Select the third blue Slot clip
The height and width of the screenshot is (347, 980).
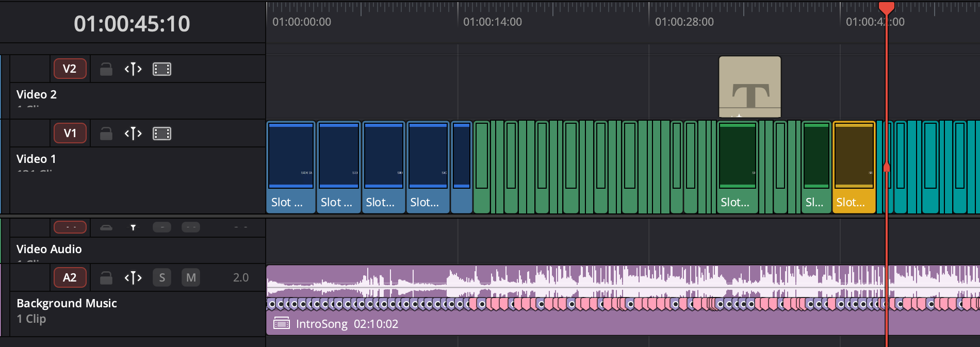click(x=384, y=167)
